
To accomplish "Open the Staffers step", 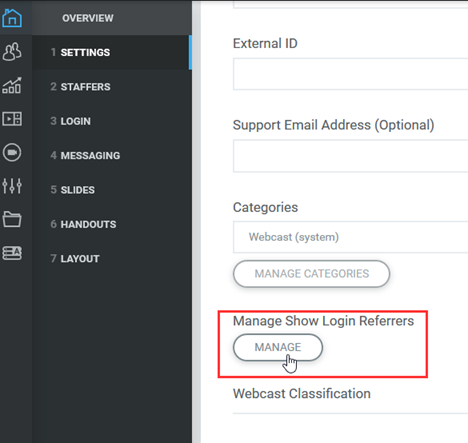I will pos(112,87).
